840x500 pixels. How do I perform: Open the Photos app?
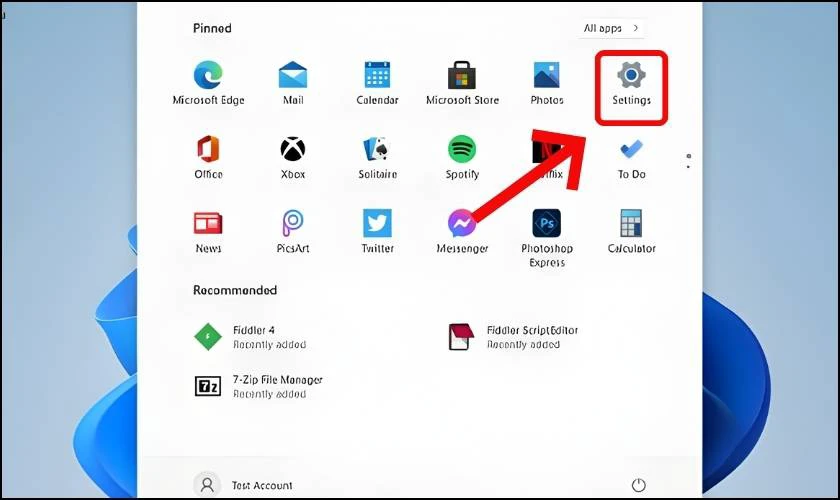point(546,83)
